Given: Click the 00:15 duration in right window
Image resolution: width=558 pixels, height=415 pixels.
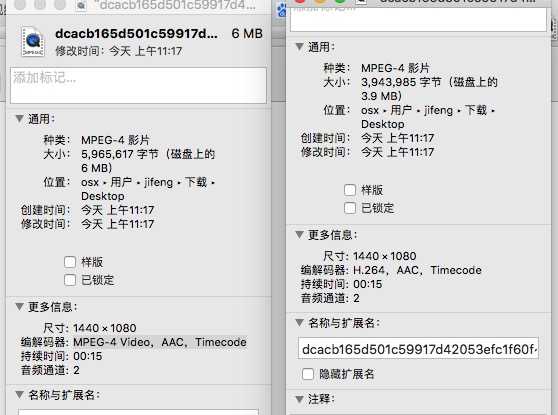Looking at the screenshot, I should point(368,284).
